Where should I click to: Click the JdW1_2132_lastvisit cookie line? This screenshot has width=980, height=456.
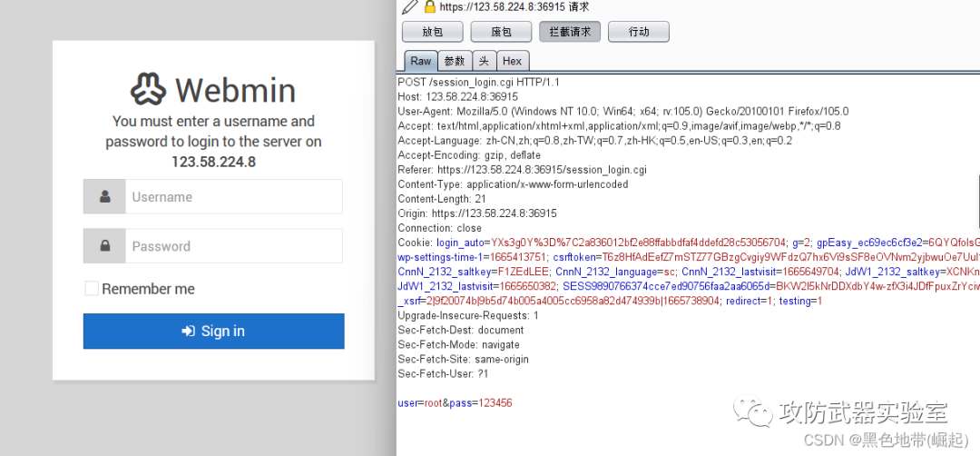point(688,286)
